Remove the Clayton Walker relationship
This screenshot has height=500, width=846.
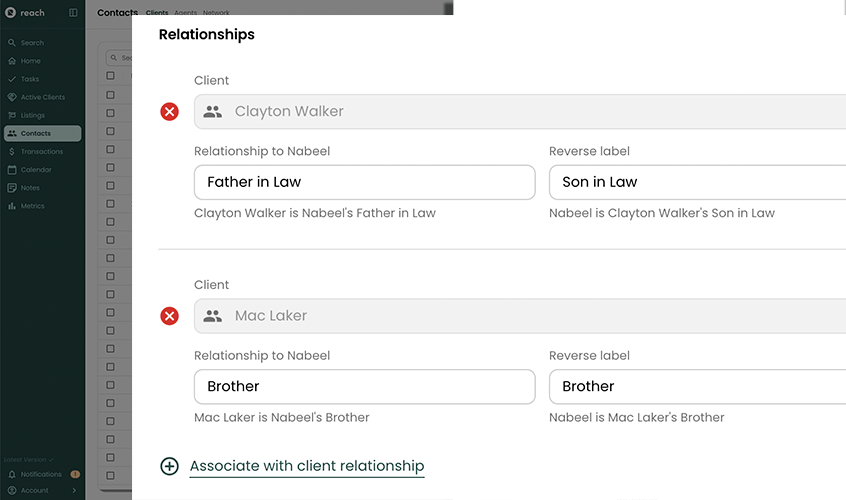(170, 112)
